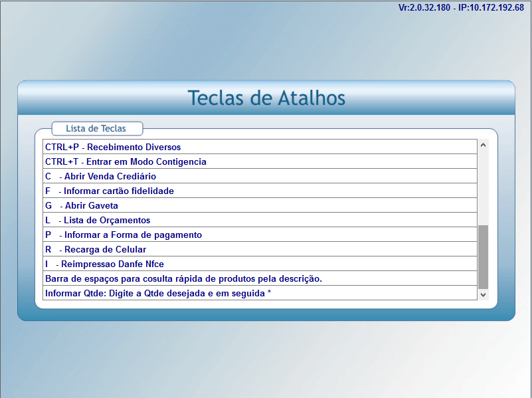The image size is (532, 398).
Task: Click the scrollbar thumb in the list
Action: coord(483,257)
